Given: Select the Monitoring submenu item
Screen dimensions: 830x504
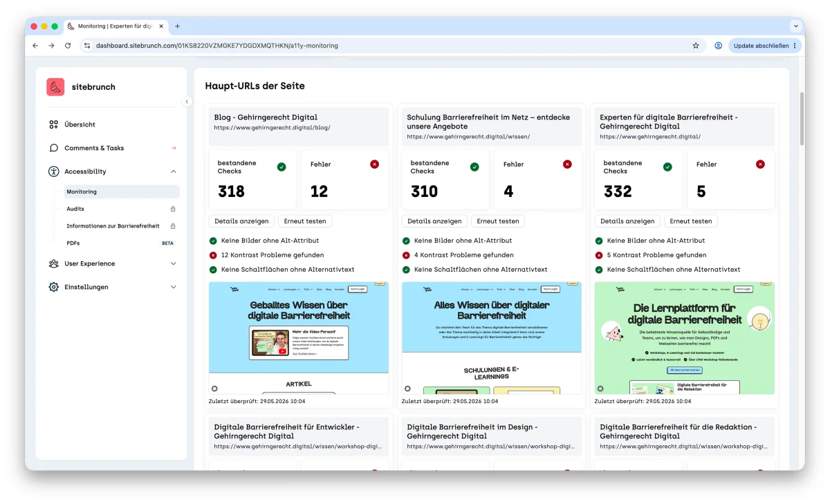Looking at the screenshot, I should click(121, 192).
